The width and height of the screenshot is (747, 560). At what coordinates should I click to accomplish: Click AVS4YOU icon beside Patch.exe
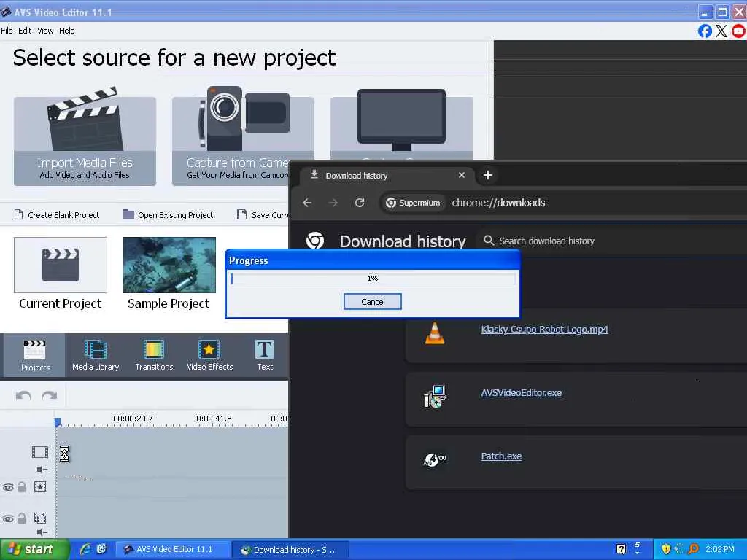(x=435, y=459)
